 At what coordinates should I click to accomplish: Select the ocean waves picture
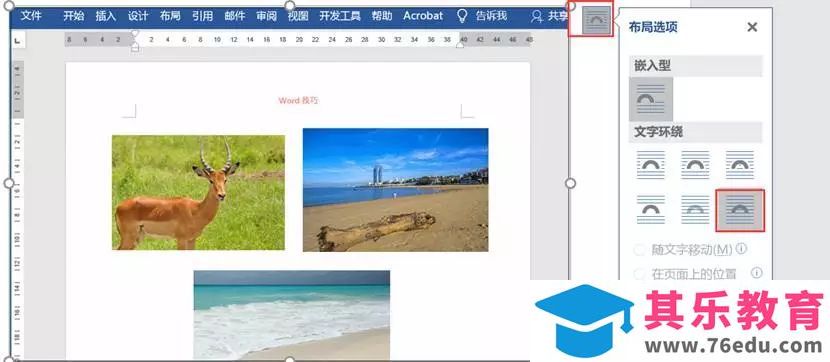pos(292,315)
